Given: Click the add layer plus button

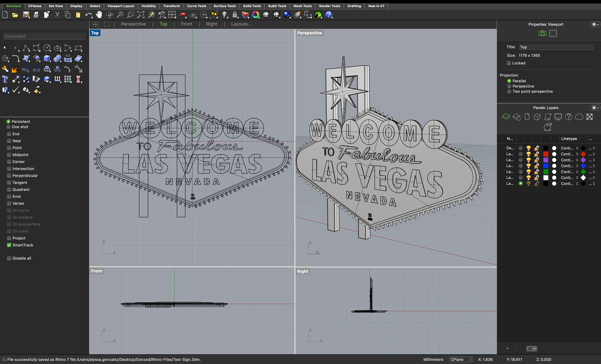Looking at the screenshot, I should tap(507, 349).
